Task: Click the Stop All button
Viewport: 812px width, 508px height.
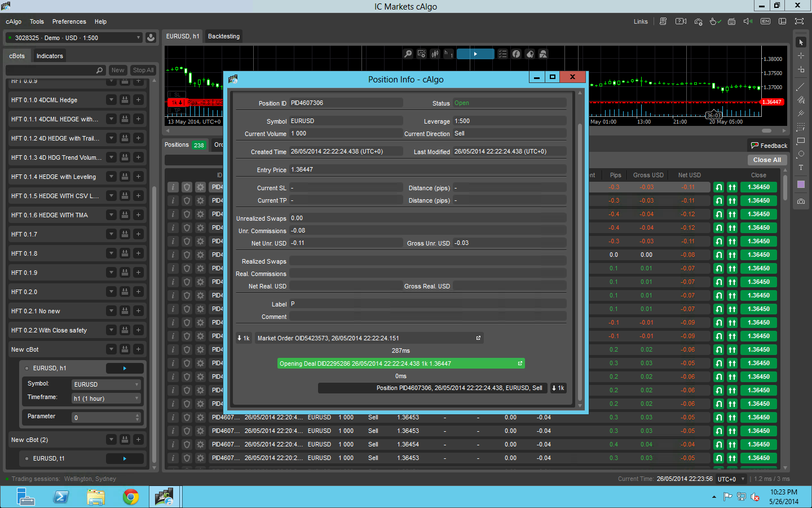Action: [143, 70]
